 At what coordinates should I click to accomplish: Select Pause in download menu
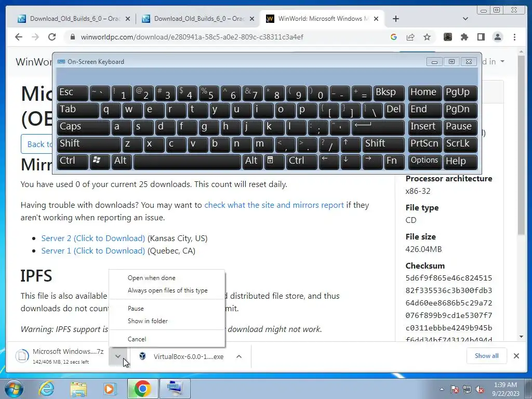167,309
